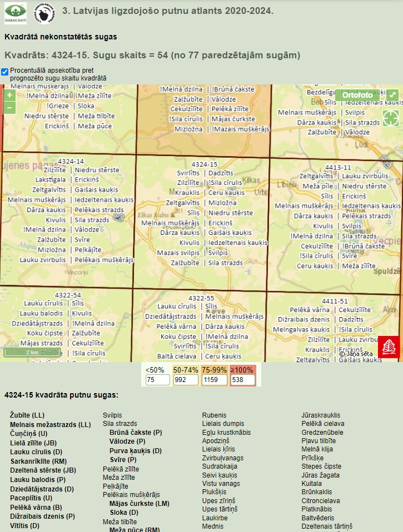The image size is (403, 532).
Task: Switch map to Ortofoto layer
Action: click(x=357, y=95)
